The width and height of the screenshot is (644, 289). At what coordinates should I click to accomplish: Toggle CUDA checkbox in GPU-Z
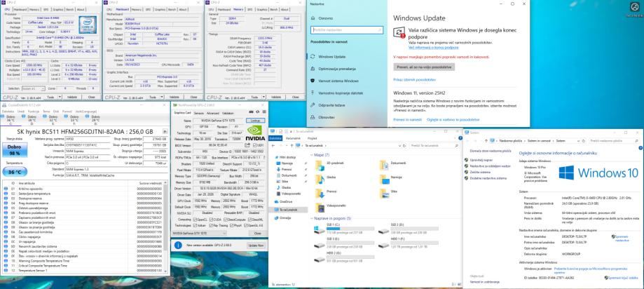click(211, 219)
